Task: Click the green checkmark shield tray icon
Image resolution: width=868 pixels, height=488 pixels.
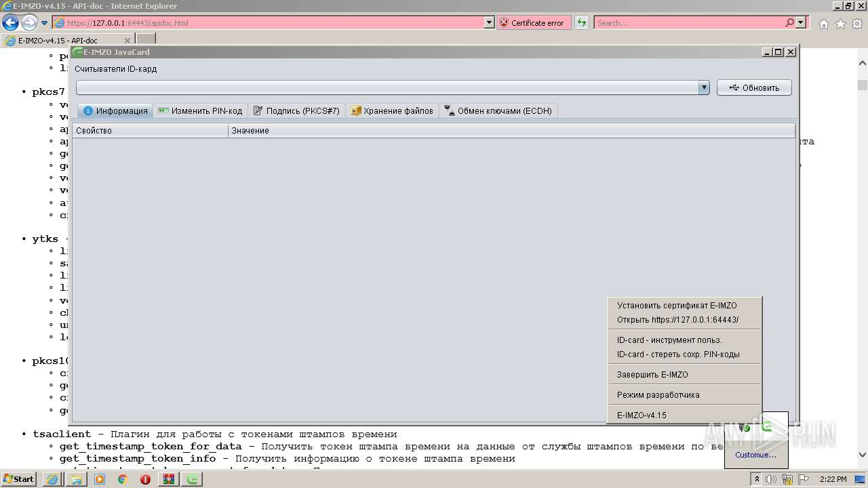Action: (x=746, y=428)
